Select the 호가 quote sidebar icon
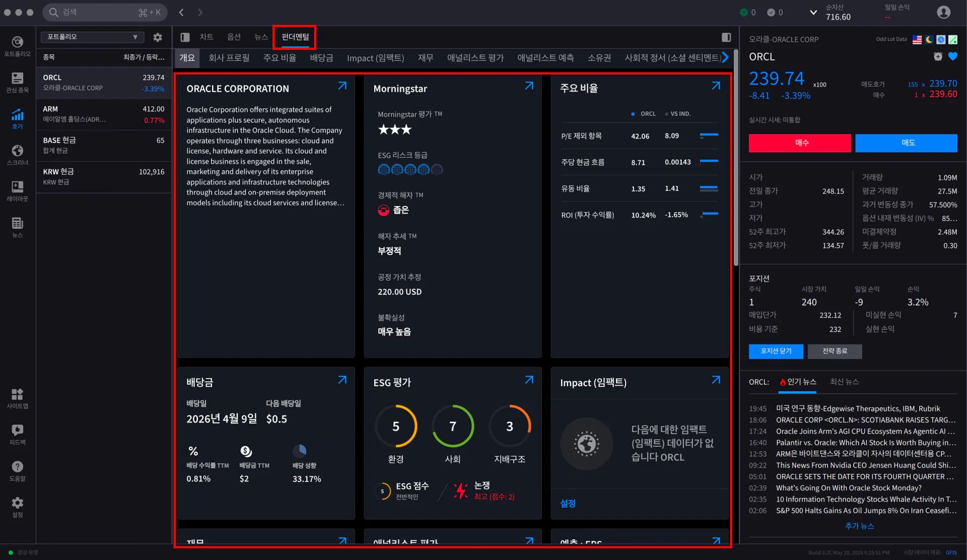Image resolution: width=967 pixels, height=560 pixels. tap(18, 118)
